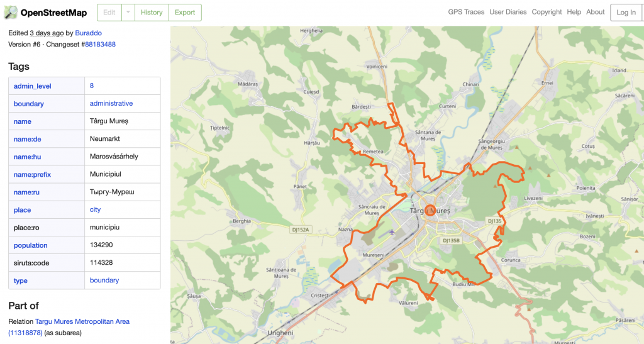This screenshot has width=644, height=344.
Task: Open the 'administrative' value link
Action: pos(111,103)
